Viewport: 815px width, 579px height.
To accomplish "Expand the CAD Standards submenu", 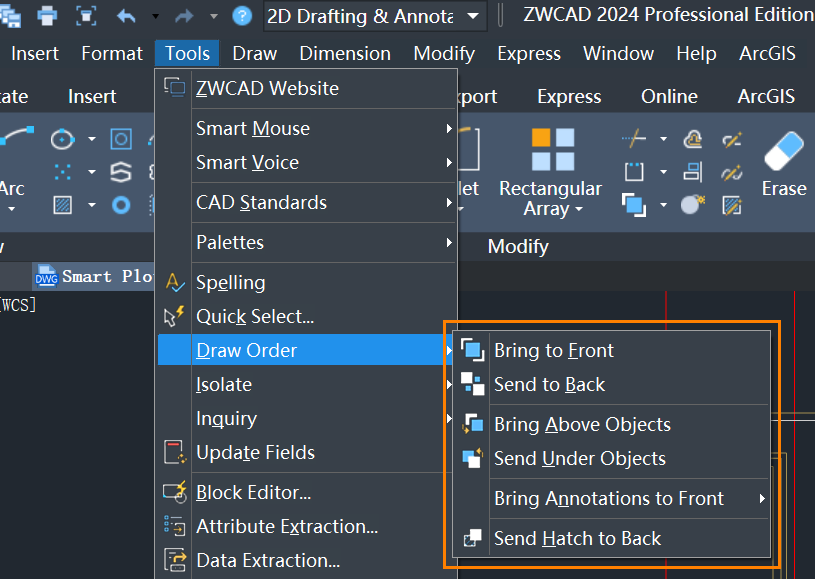I will click(307, 203).
